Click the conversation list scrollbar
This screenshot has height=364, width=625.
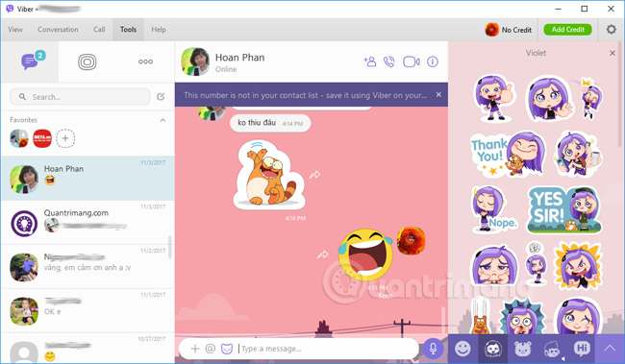click(x=170, y=247)
